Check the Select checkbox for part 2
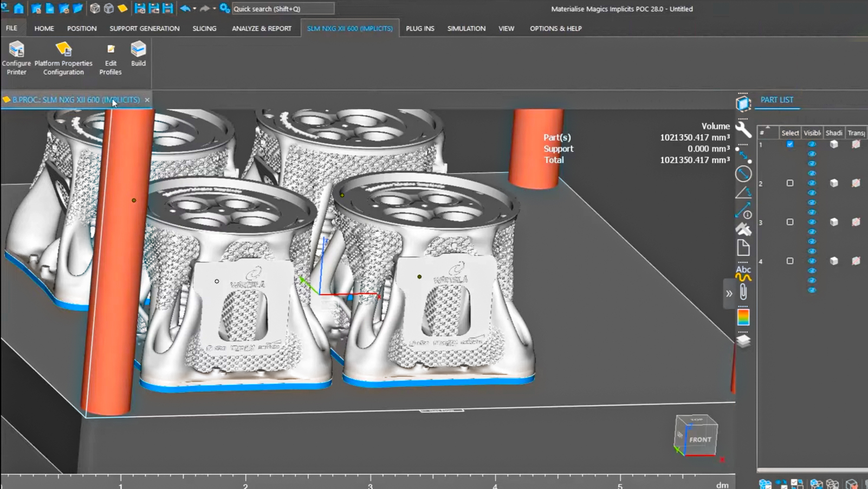 790,183
